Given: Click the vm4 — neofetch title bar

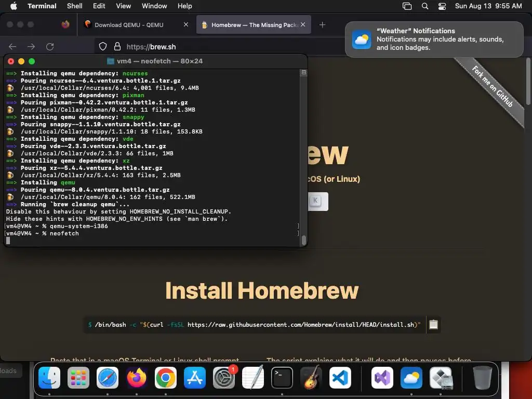Looking at the screenshot, I should pos(155,61).
